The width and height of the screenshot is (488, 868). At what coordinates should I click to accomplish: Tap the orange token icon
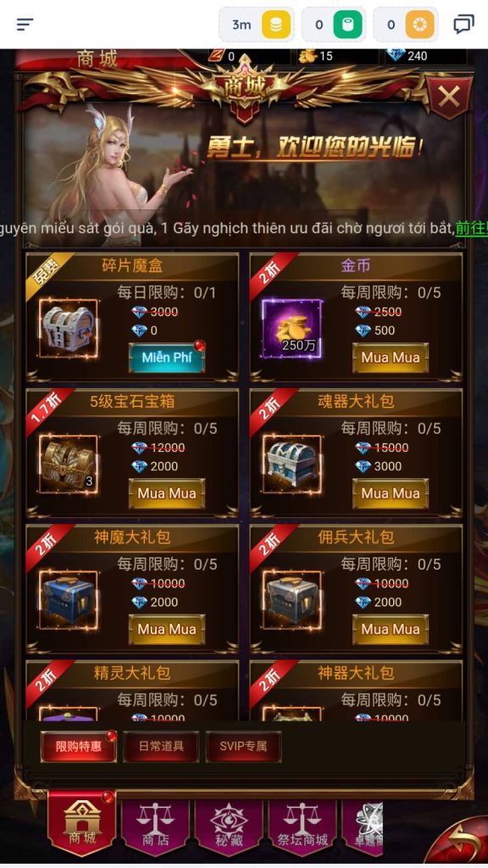pos(420,25)
